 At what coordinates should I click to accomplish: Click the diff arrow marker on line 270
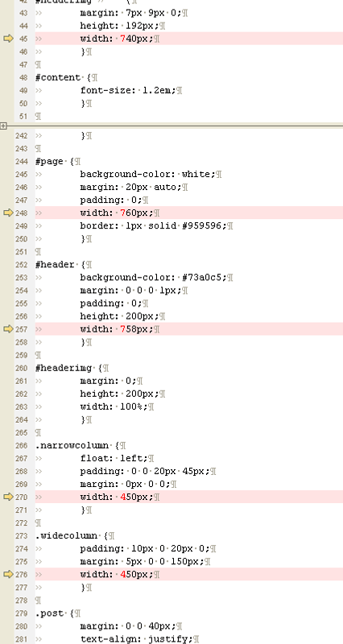coord(8,497)
